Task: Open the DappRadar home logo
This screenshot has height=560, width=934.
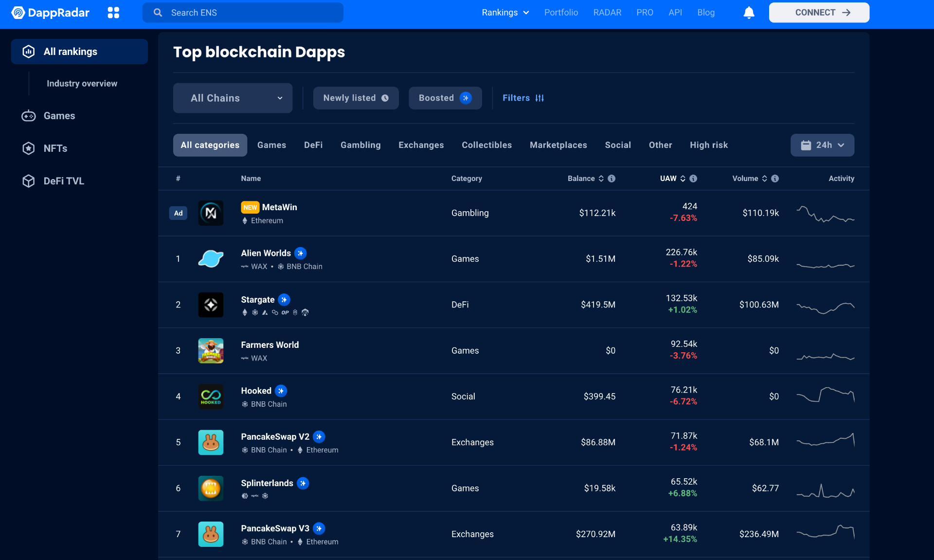Action: [51, 13]
